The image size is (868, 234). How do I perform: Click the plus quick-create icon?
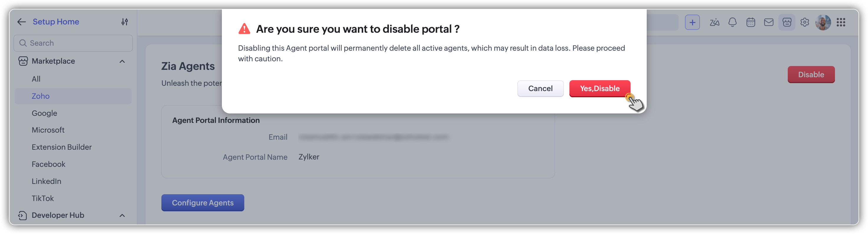pyautogui.click(x=692, y=23)
